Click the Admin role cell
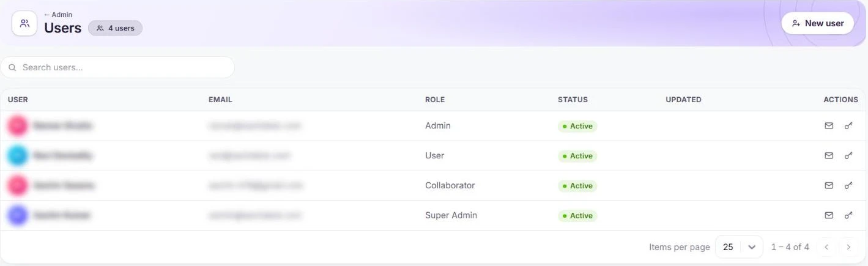 pyautogui.click(x=438, y=125)
